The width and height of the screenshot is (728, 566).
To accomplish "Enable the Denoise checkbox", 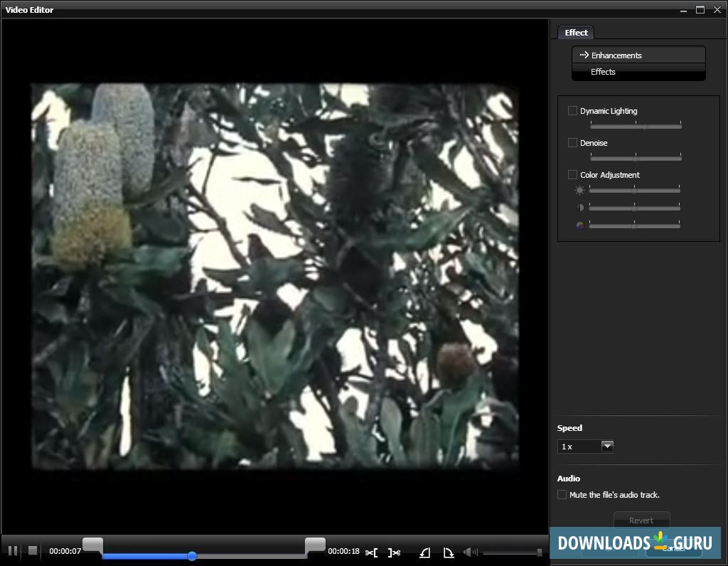I will click(572, 142).
